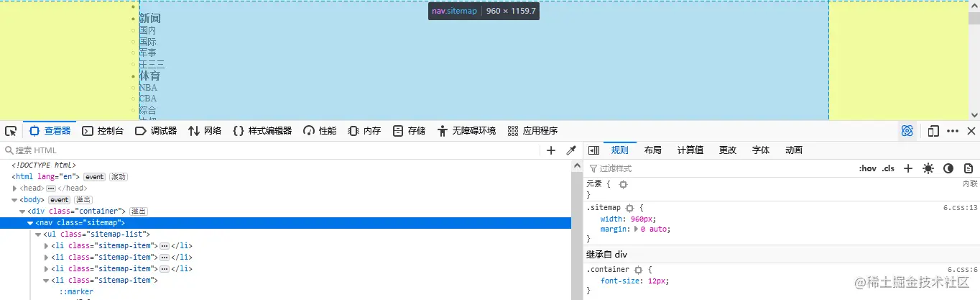Collapse the div container node

click(x=23, y=211)
